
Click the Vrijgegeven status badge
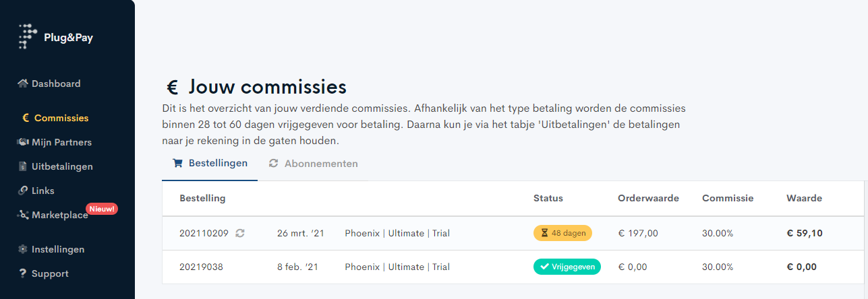[x=567, y=267]
